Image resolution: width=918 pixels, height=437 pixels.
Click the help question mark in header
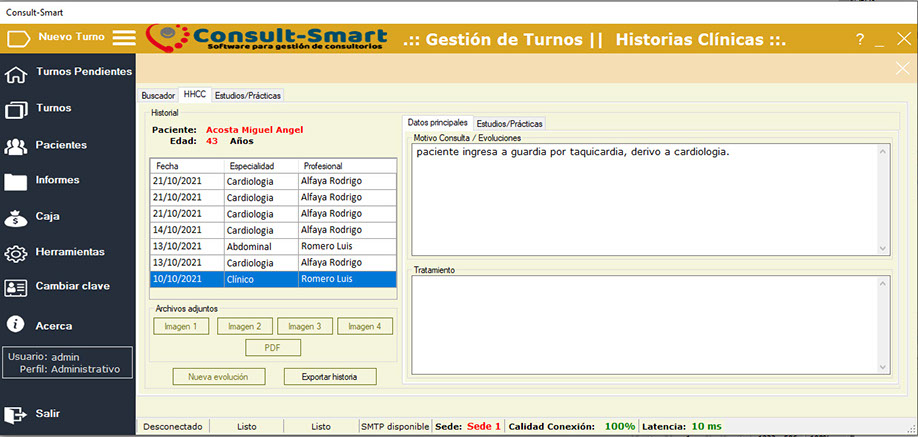coord(859,40)
